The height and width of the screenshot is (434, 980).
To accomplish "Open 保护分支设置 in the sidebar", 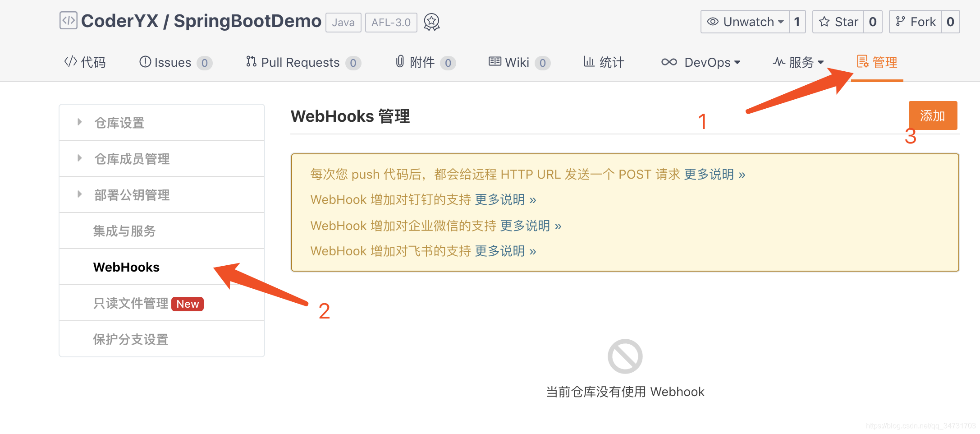I will (x=161, y=339).
